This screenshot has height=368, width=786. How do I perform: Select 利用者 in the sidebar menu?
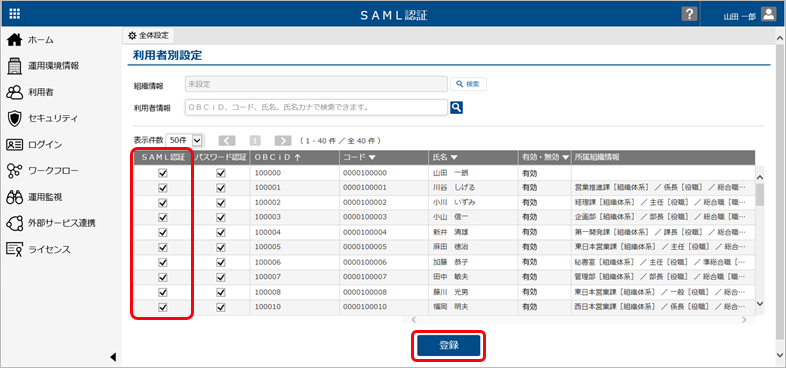41,92
